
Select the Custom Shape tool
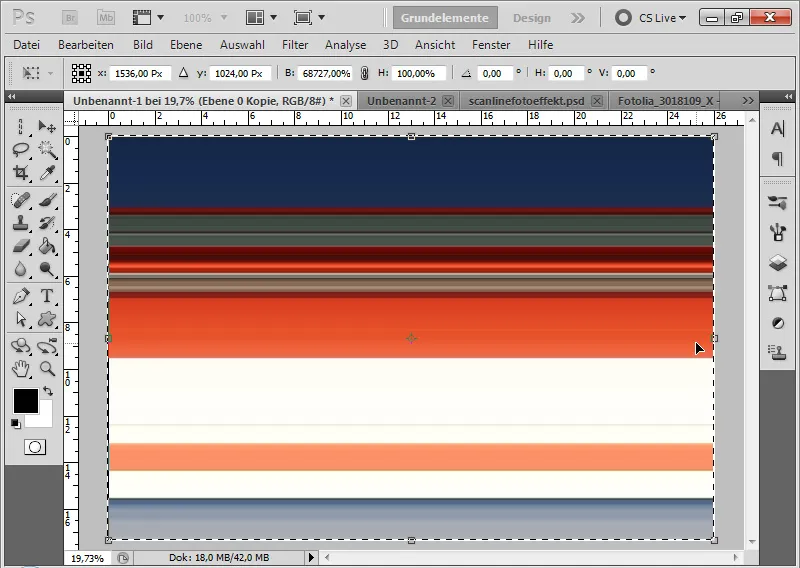47,319
